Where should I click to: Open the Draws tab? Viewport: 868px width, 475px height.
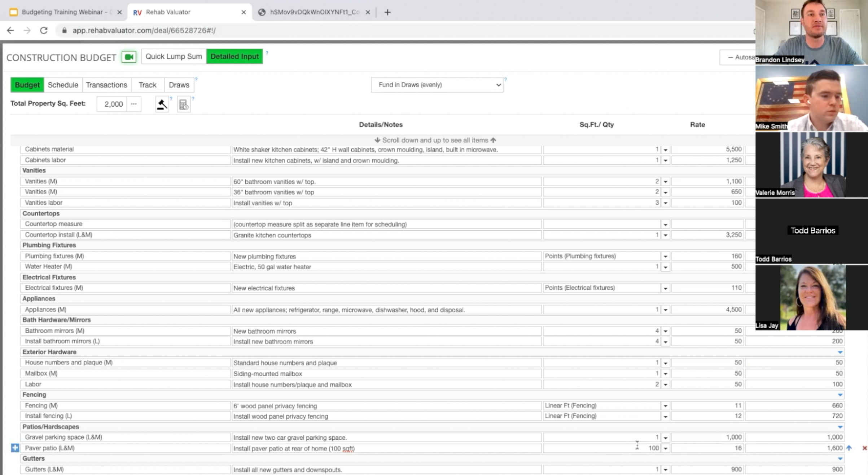tap(179, 85)
